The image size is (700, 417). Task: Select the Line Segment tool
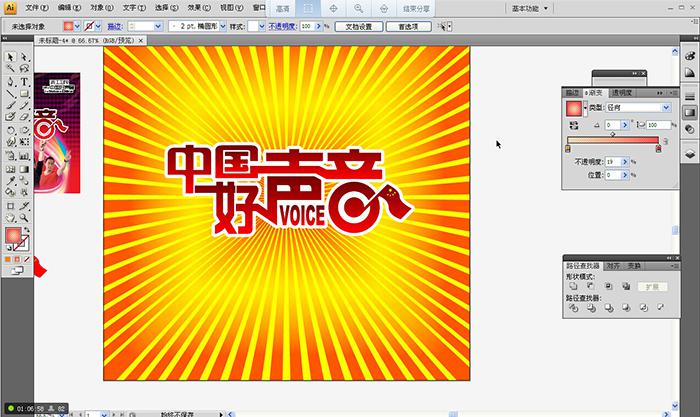[x=11, y=94]
